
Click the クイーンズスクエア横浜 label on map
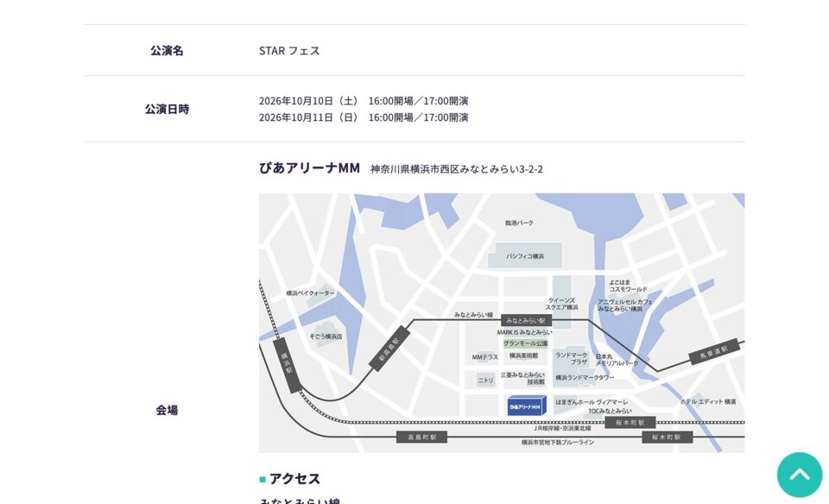tap(561, 304)
